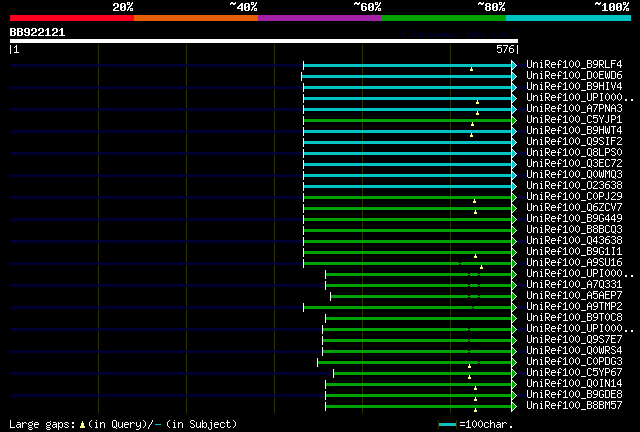Click the purple ~60% identity legend segment
640x432 pixels.
point(320,18)
